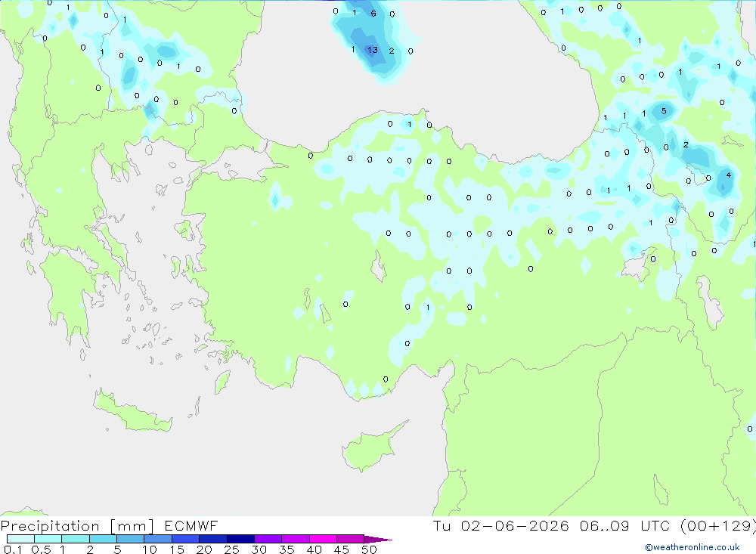Image resolution: width=756 pixels, height=554 pixels.
Task: Click the '13' precipitation value on the map
Action: [372, 50]
